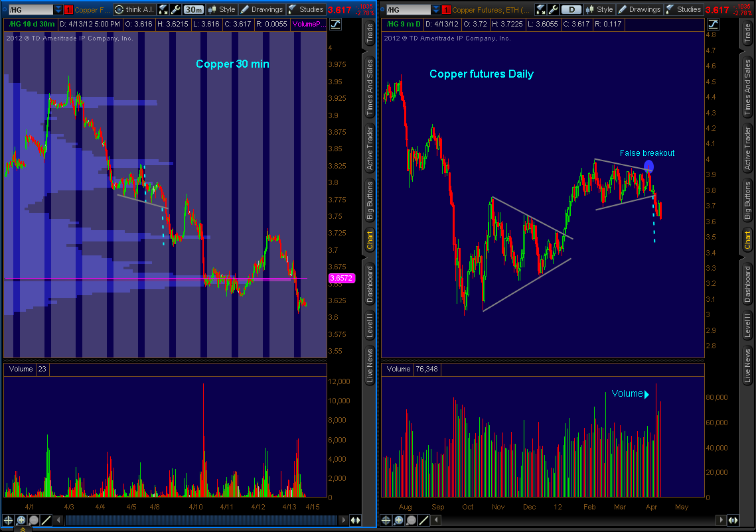Open Studies menu in right chart

[684, 9]
